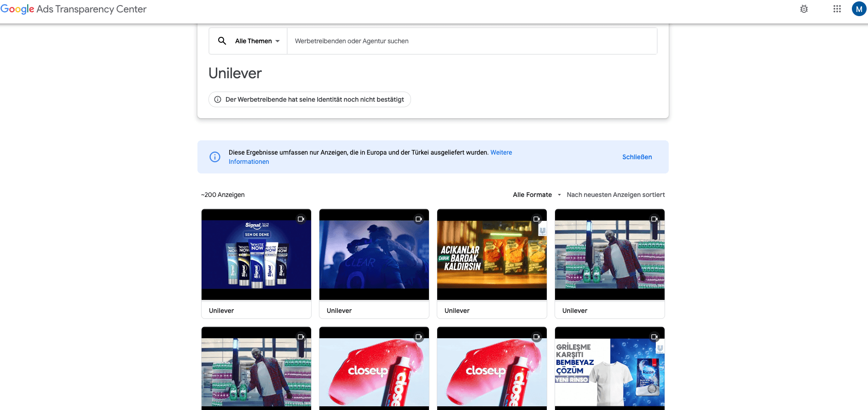Click video icon on Rinso ad
Image resolution: width=868 pixels, height=410 pixels.
point(654,337)
